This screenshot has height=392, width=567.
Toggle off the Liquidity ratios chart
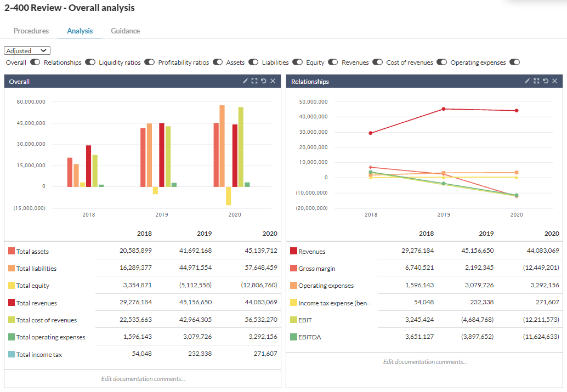pos(149,63)
